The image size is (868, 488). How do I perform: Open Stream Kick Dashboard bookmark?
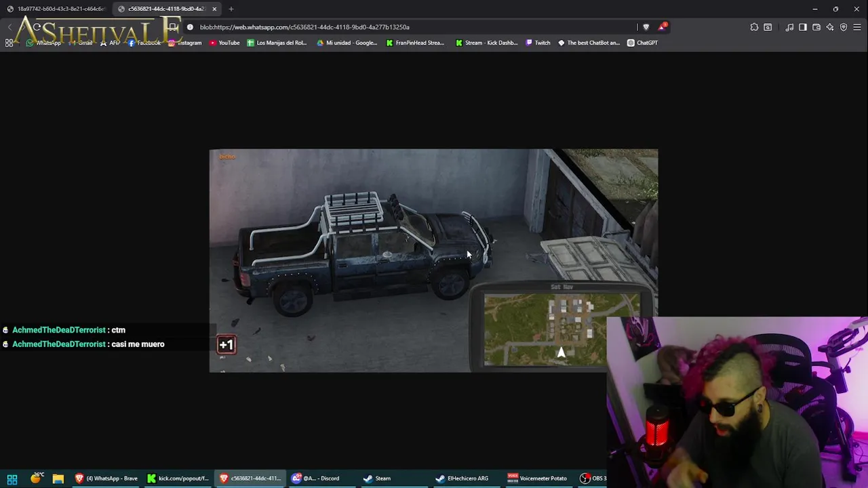tap(486, 43)
